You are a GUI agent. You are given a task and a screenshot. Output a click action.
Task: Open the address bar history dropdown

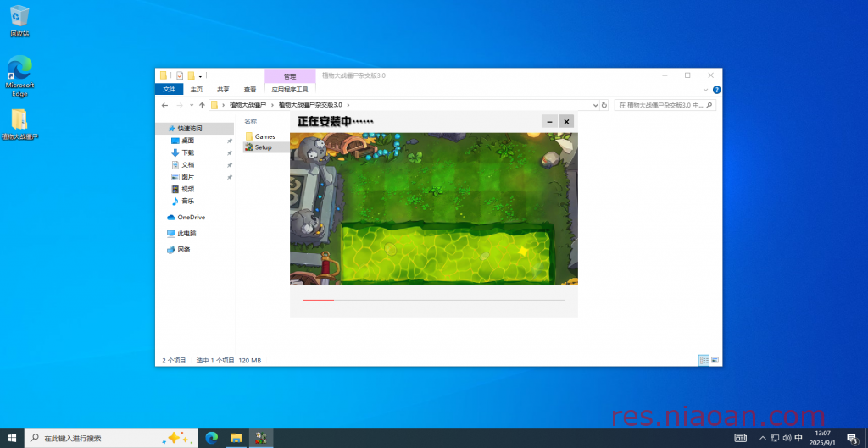tap(596, 105)
